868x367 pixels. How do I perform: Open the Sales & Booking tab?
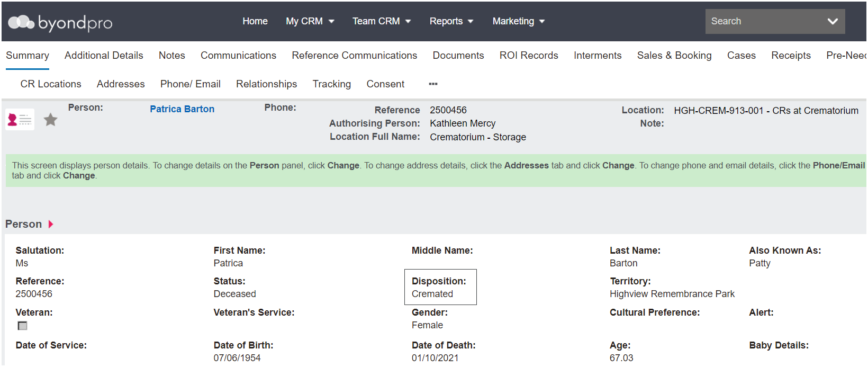click(x=674, y=56)
